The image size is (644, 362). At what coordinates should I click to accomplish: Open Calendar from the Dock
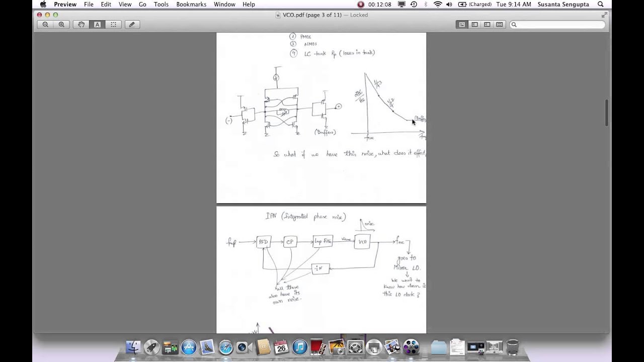pos(281,347)
